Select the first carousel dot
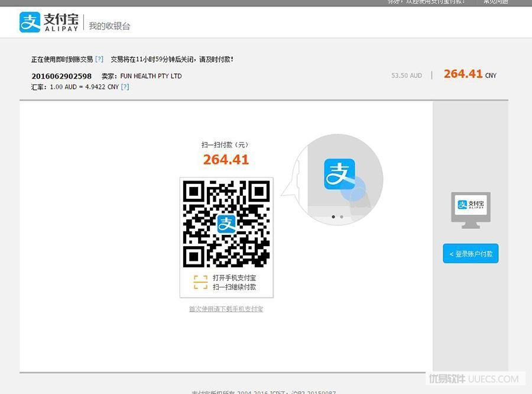 [333, 217]
